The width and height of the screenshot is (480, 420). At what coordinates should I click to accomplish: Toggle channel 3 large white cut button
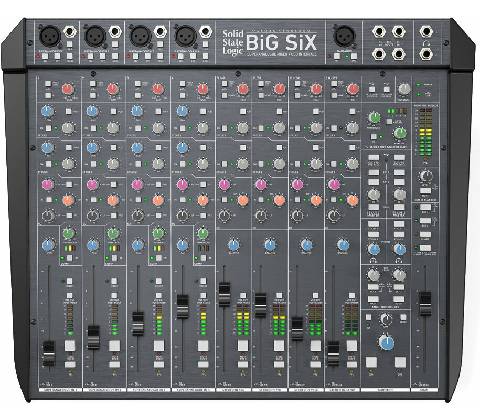pos(159,346)
